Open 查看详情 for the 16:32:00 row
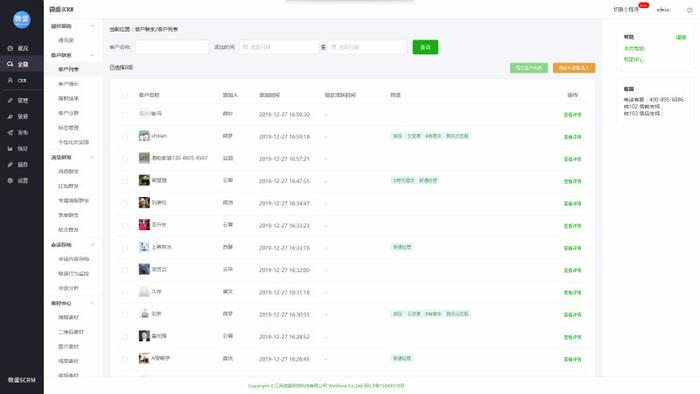Image resolution: width=700 pixels, height=394 pixels. 572,270
